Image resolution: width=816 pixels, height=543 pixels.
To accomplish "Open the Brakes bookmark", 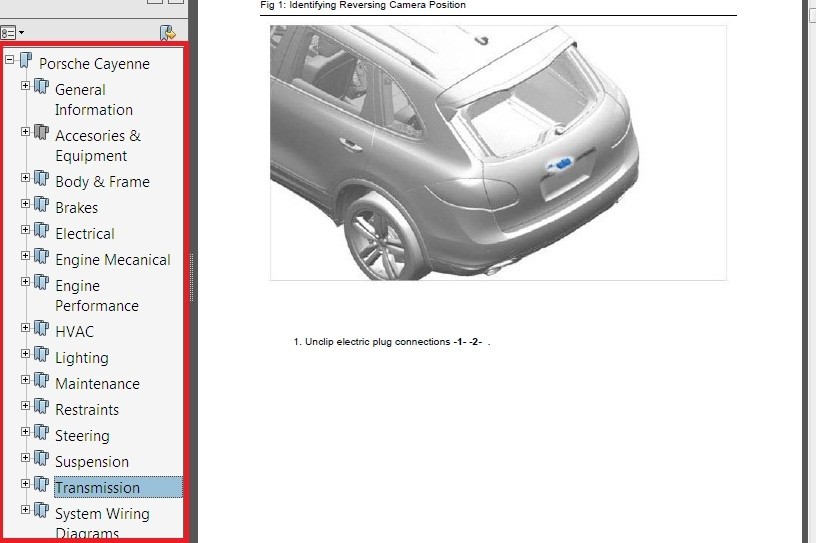I will pyautogui.click(x=76, y=208).
